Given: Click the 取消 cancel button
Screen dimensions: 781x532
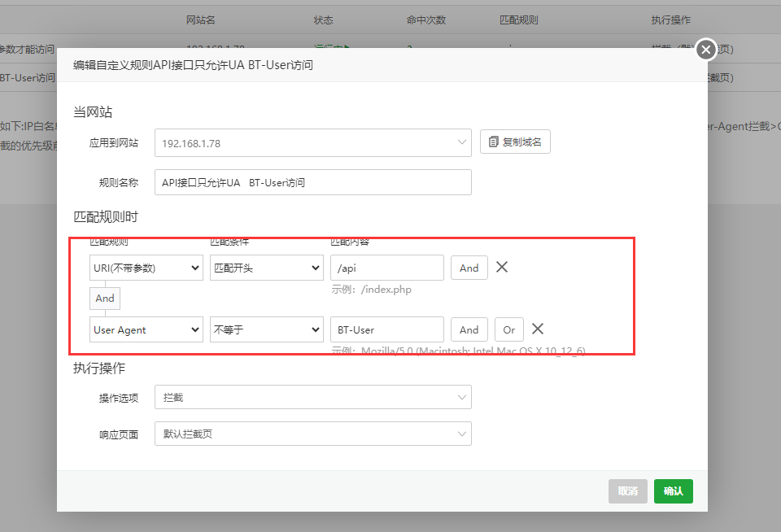Looking at the screenshot, I should (627, 491).
